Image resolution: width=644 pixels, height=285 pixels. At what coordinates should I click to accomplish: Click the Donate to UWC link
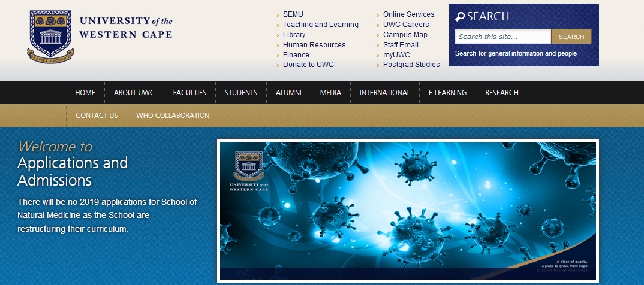308,65
